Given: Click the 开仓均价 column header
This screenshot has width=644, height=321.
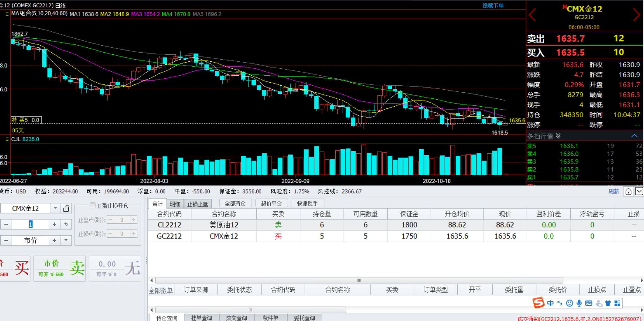Looking at the screenshot, I should tap(457, 214).
